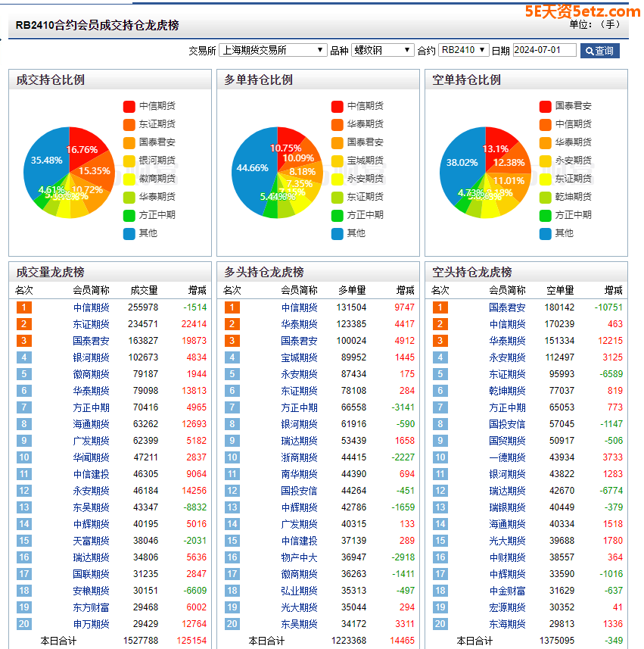Select the red 10.75% slice in 多单持仓比例 pie

click(288, 145)
